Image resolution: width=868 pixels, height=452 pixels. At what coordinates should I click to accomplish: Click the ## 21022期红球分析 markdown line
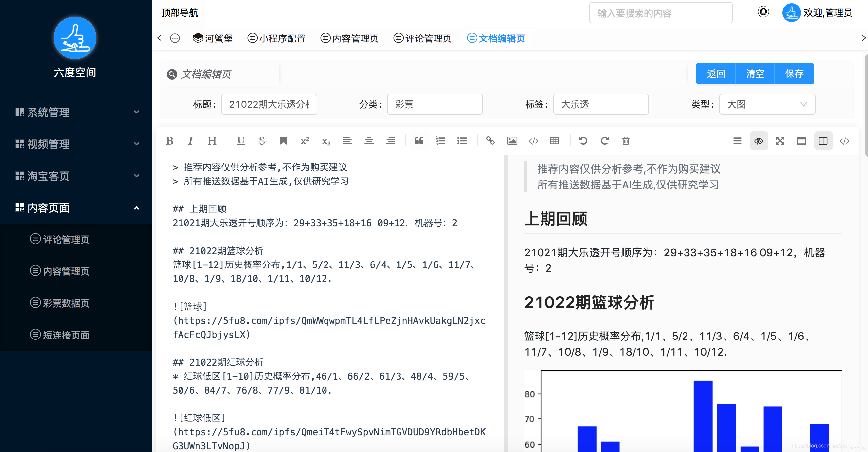218,362
